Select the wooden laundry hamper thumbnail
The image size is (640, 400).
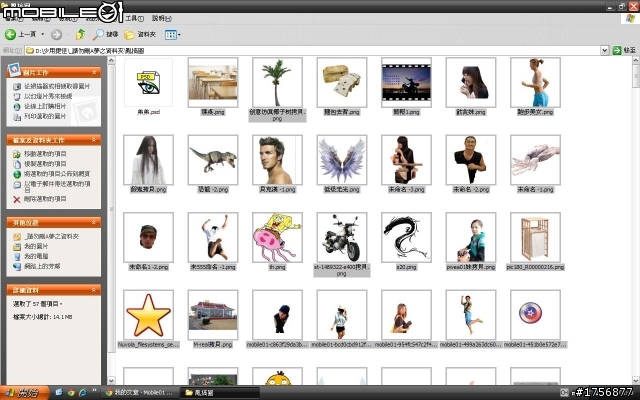coord(535,238)
